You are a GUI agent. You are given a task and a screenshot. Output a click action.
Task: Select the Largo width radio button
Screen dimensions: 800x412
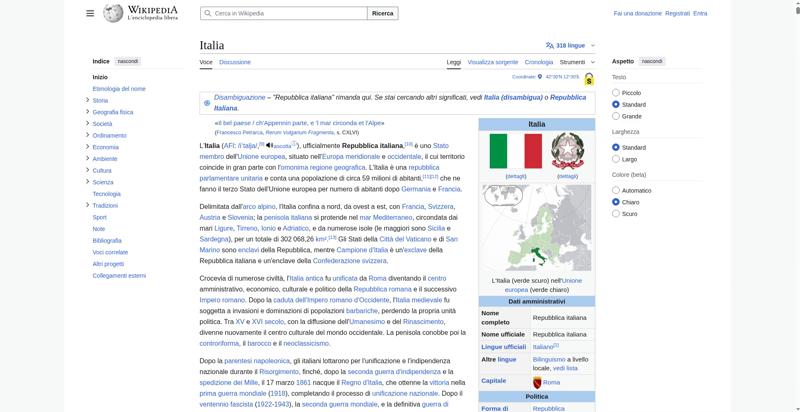pos(616,159)
